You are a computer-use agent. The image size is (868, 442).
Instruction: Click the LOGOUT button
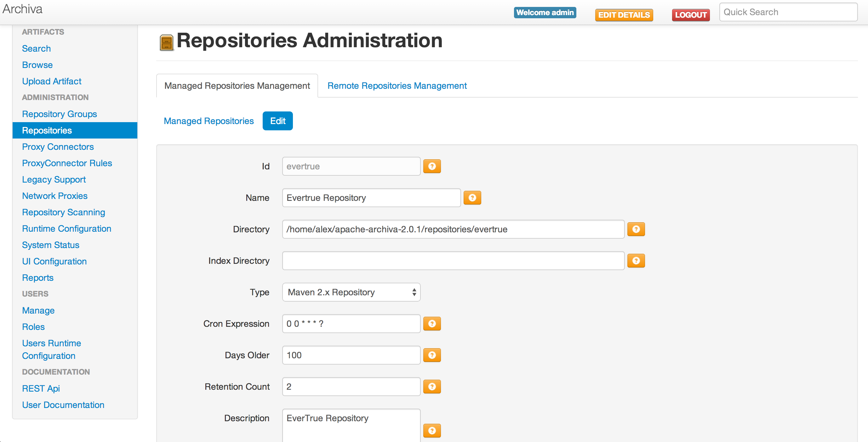(690, 15)
